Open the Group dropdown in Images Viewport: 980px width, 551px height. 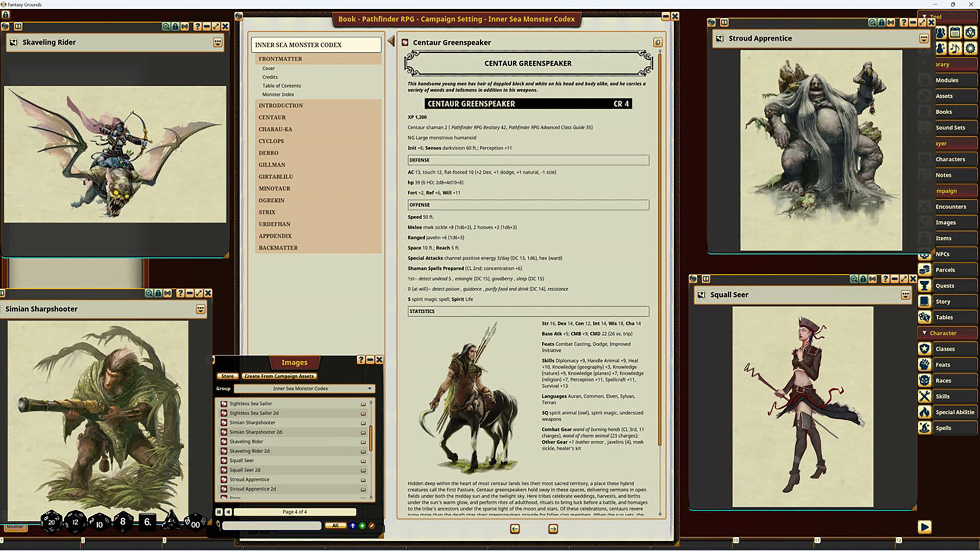click(370, 388)
